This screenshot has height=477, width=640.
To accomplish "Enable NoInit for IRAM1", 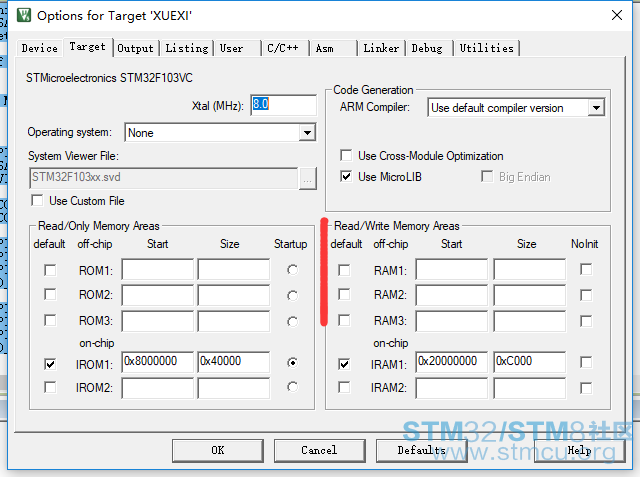I will (586, 362).
